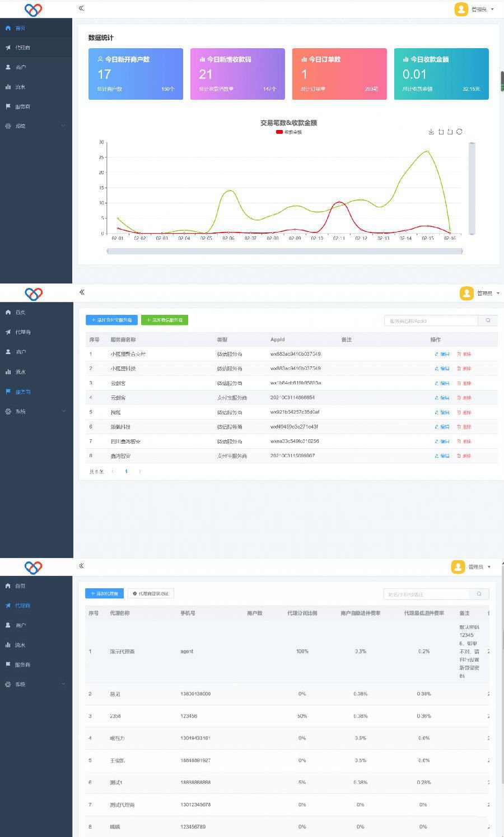The height and width of the screenshot is (837, 504).
Task: Click the double-arrow sidebar collapse icon
Action: click(x=81, y=9)
